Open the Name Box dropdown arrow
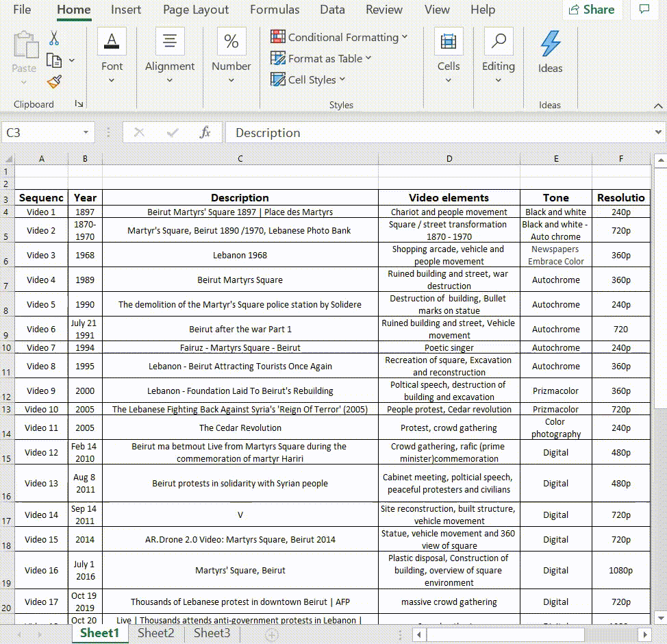 coord(86,132)
